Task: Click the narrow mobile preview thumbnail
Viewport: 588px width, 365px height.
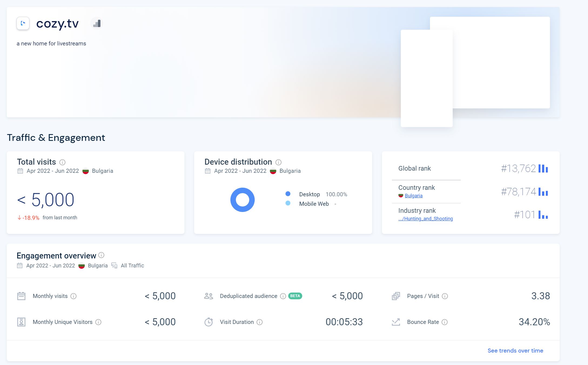Action: [427, 78]
